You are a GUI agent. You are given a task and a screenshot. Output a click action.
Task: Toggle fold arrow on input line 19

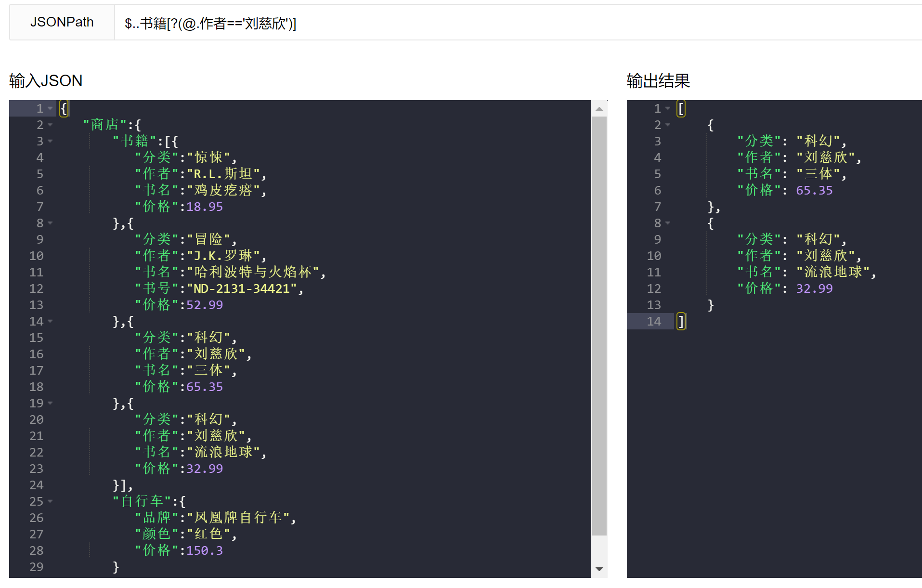pyautogui.click(x=50, y=404)
